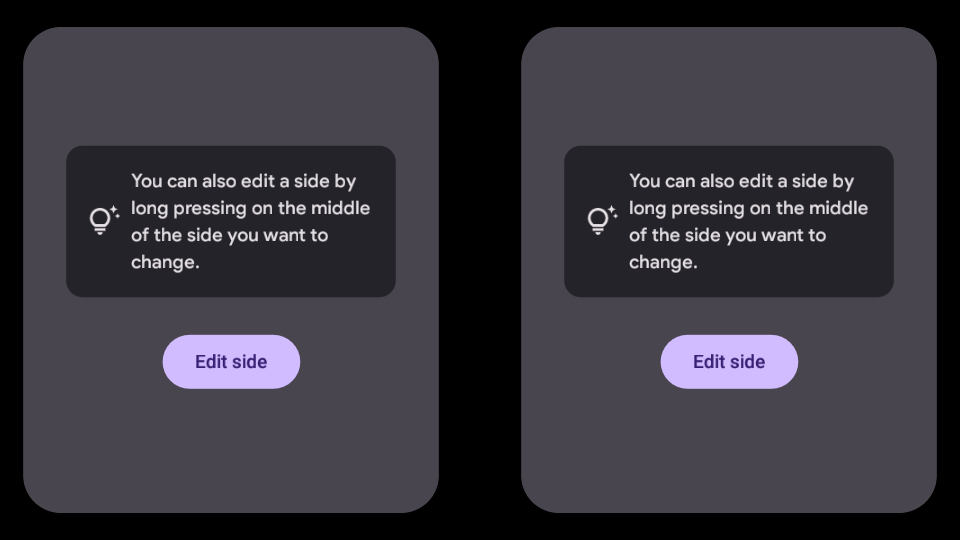This screenshot has height=540, width=960.
Task: Click the word "change." in the right tip
Action: pos(663,262)
